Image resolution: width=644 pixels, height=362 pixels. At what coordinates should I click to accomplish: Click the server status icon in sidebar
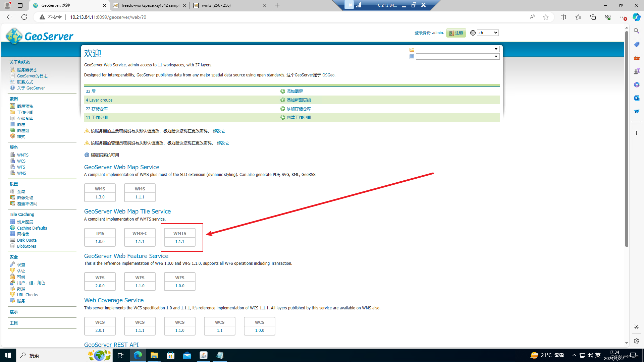pos(12,70)
